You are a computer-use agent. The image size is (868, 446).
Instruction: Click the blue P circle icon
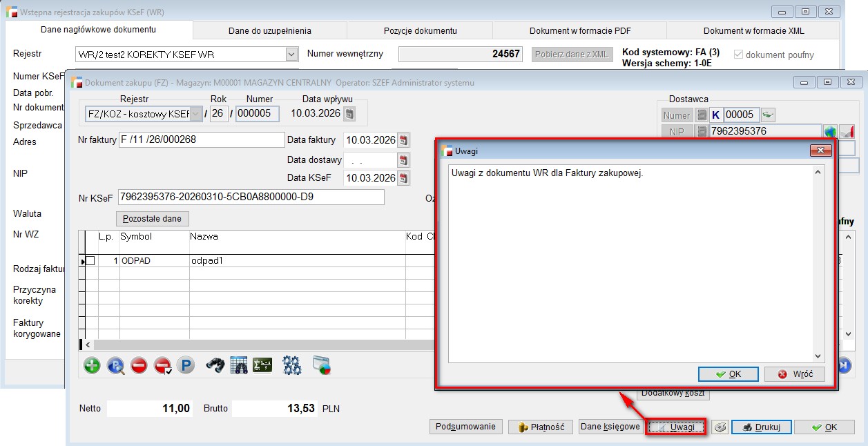tap(185, 365)
